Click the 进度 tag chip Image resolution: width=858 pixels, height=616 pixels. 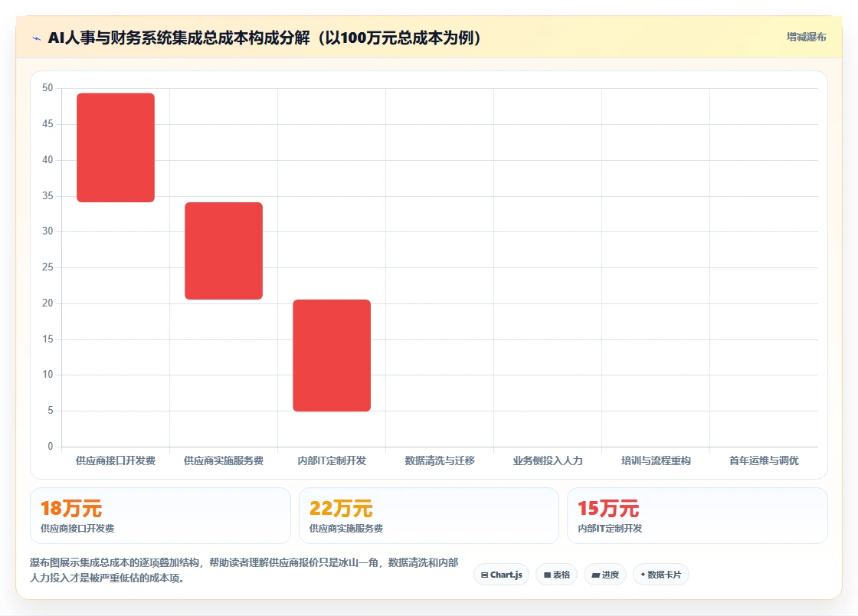[x=605, y=575]
